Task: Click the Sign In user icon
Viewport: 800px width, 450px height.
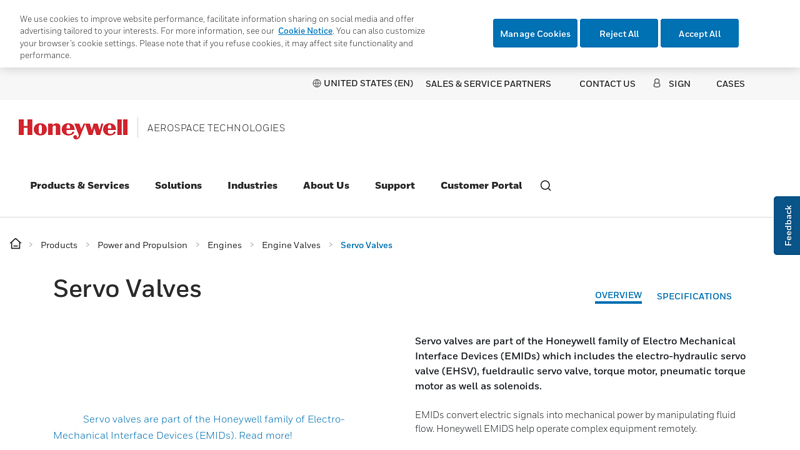Action: tap(657, 83)
